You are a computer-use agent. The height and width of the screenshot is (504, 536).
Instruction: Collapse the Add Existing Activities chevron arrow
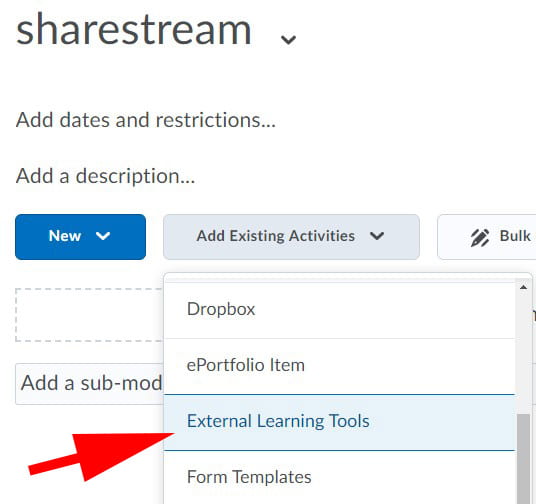(x=377, y=236)
